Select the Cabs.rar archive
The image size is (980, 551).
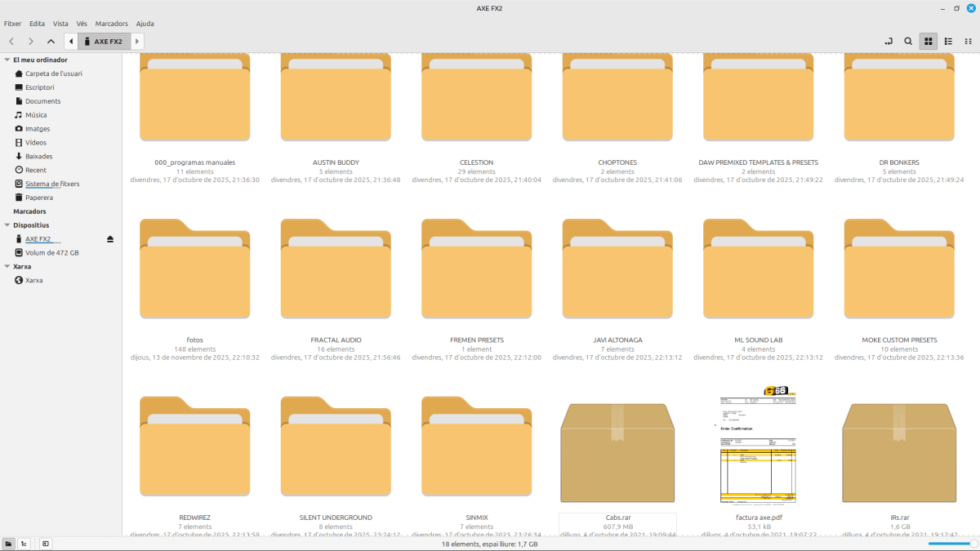[x=617, y=453]
